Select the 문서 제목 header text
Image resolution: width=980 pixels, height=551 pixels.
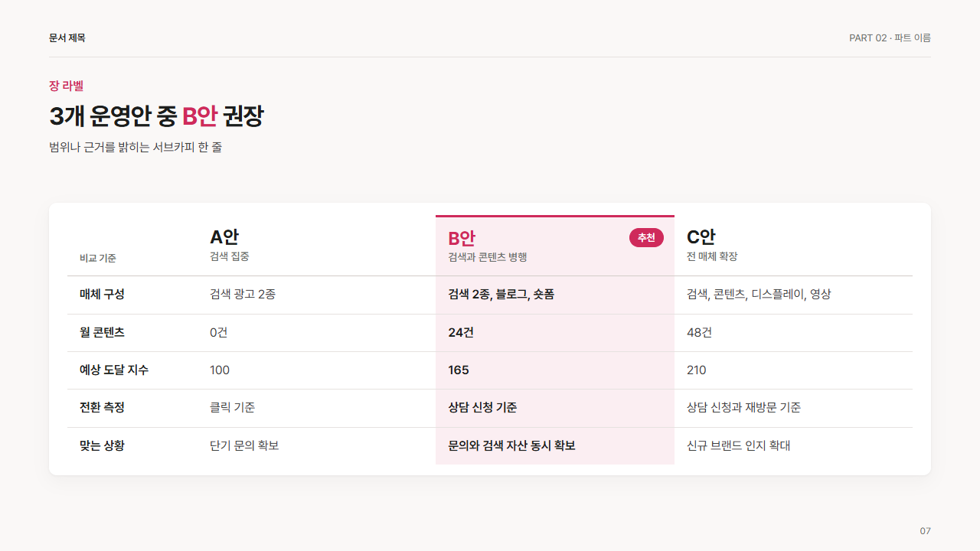click(x=67, y=37)
